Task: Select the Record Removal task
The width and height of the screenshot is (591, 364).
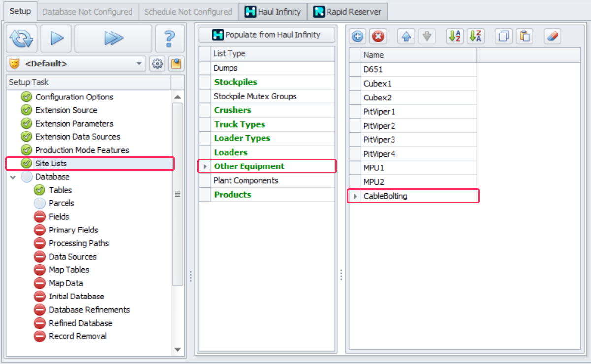Action: 78,336
